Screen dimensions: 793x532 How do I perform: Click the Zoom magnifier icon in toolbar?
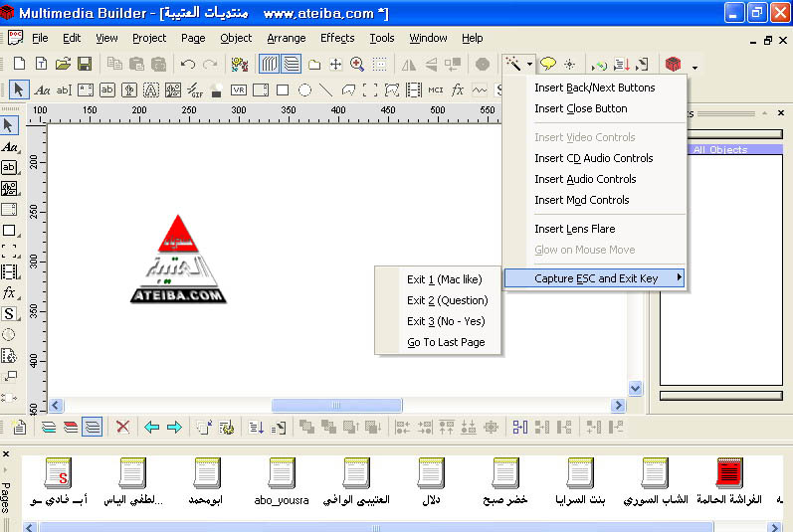pyautogui.click(x=357, y=64)
